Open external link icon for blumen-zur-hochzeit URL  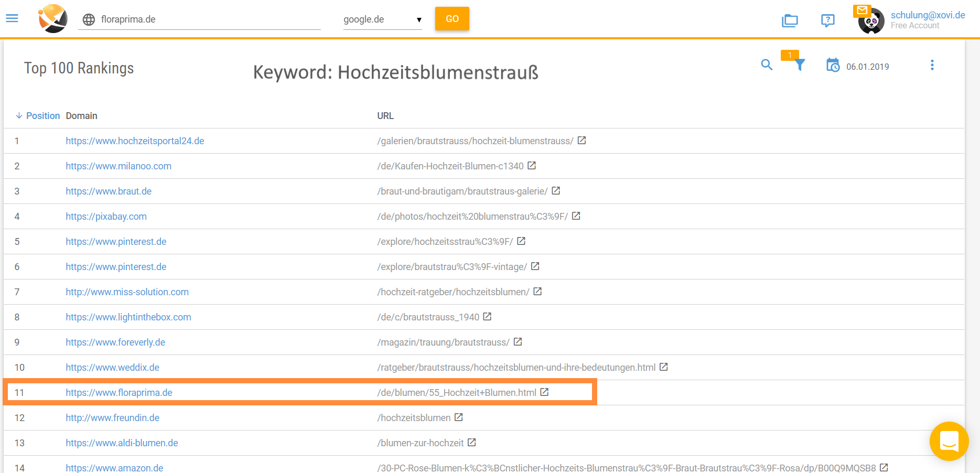[471, 443]
